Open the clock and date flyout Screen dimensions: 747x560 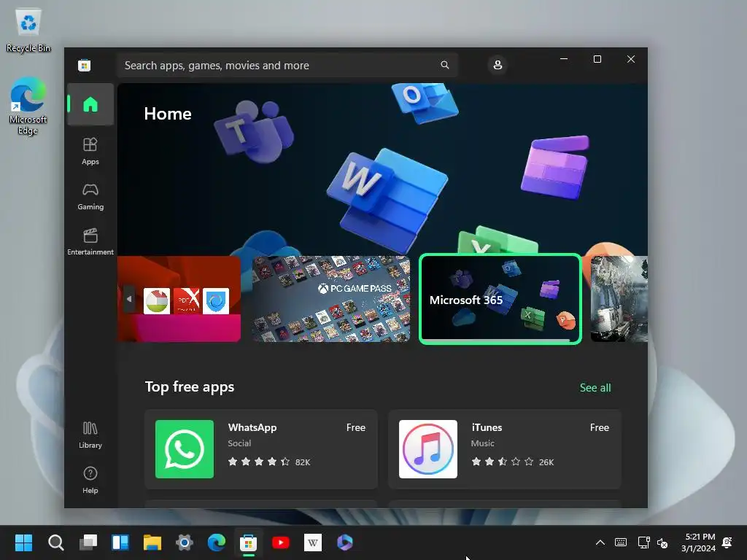coord(698,542)
